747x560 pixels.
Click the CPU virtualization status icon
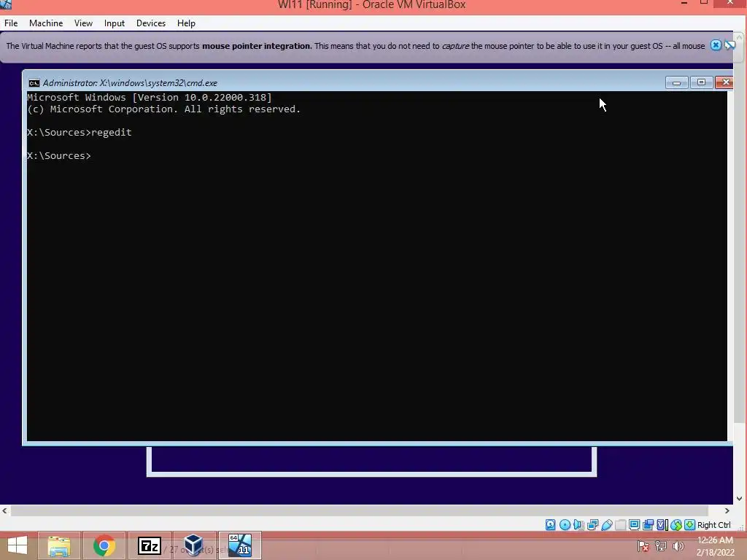662,525
